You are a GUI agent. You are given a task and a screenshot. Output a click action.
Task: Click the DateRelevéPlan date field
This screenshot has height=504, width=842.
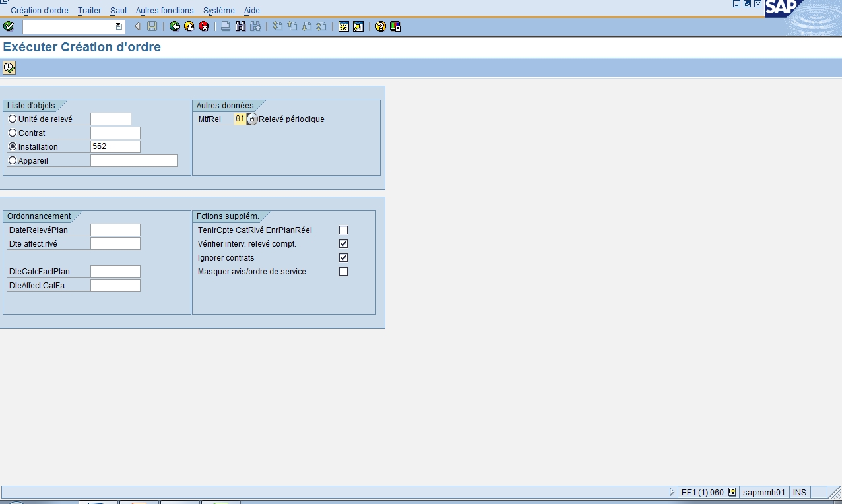coord(115,230)
